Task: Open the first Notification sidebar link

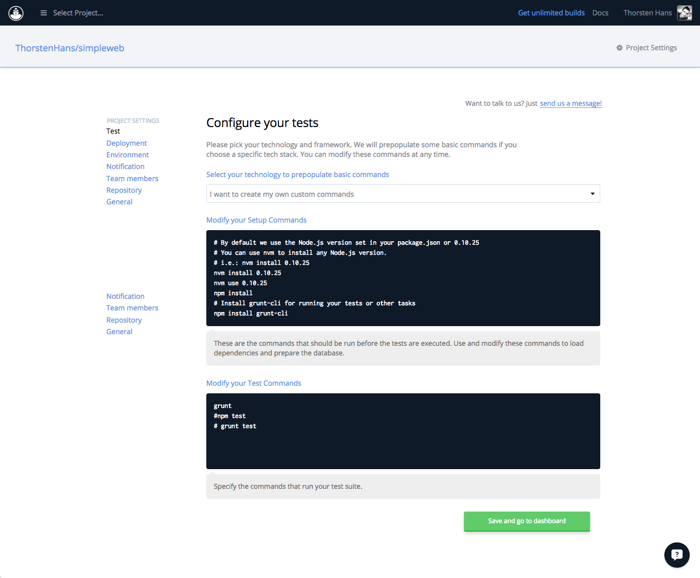Action: click(125, 167)
